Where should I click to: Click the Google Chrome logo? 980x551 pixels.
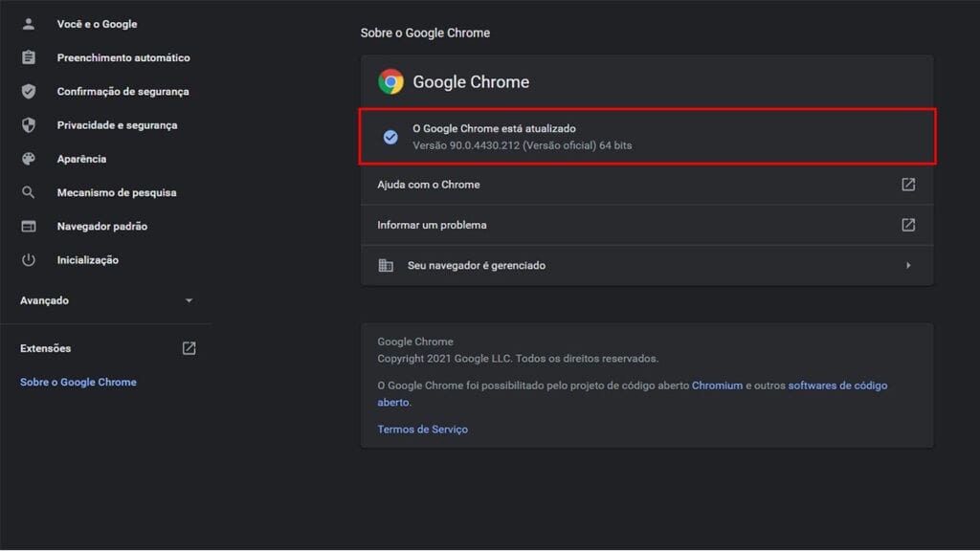[390, 82]
